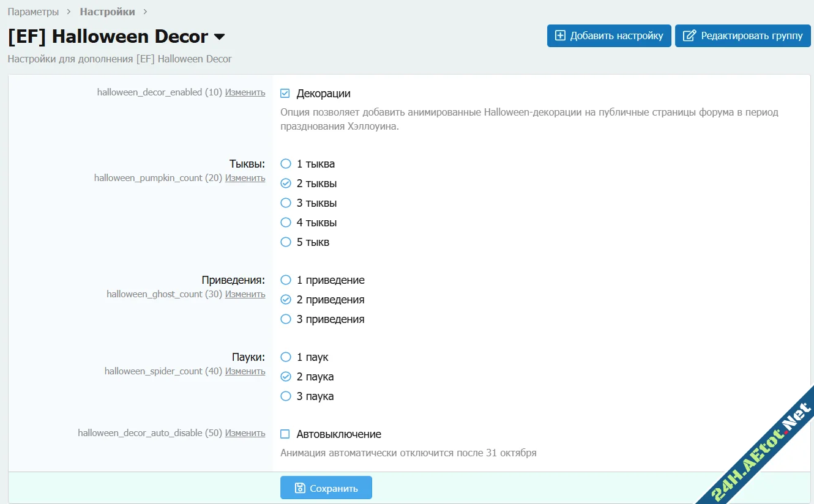This screenshot has height=504, width=814.
Task: Toggle the Декорации checkbox
Action: click(x=285, y=94)
